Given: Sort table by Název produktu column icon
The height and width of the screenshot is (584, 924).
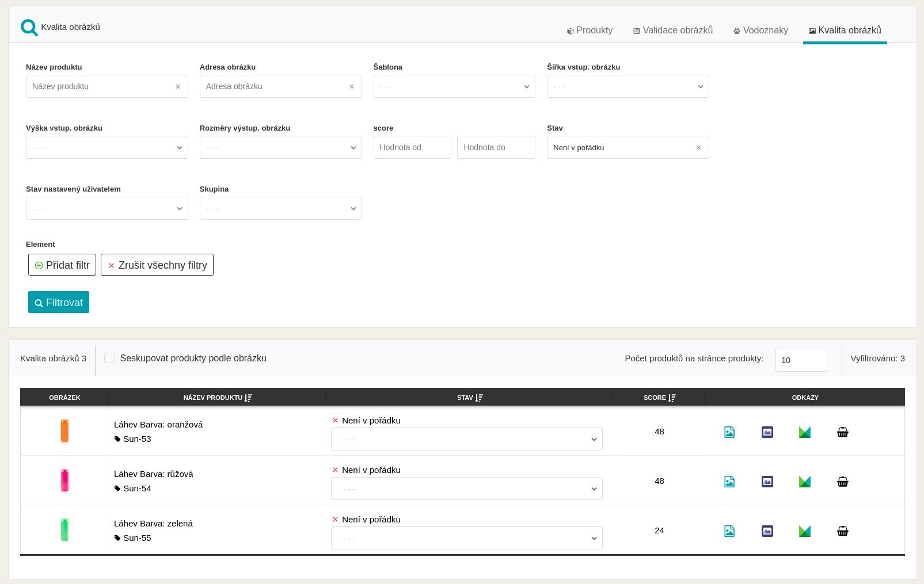Looking at the screenshot, I should (248, 398).
